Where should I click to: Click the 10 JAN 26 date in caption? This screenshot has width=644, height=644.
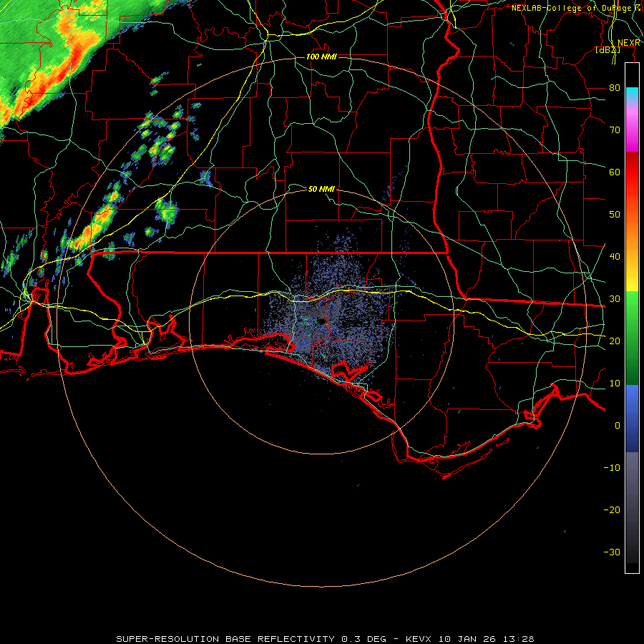[x=469, y=639]
